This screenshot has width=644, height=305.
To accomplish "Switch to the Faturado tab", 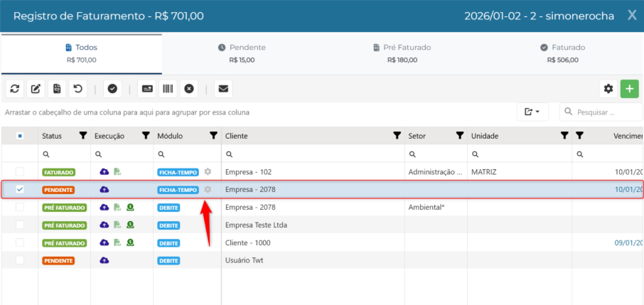I will coord(563,53).
